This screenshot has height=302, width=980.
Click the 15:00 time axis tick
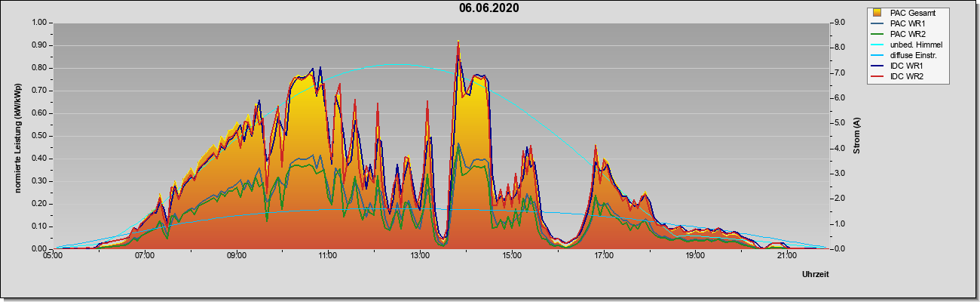(x=511, y=256)
